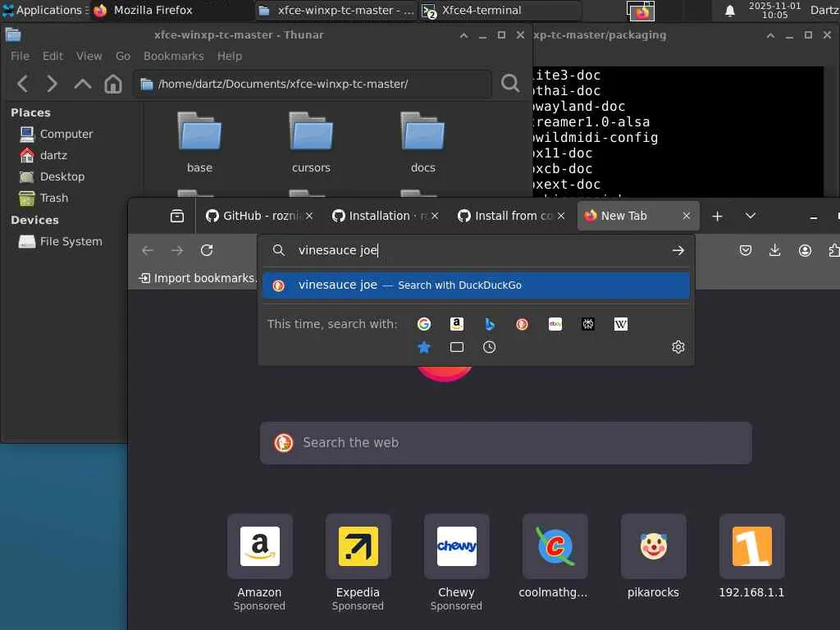
Task: Select the cursors folder
Action: 311,142
